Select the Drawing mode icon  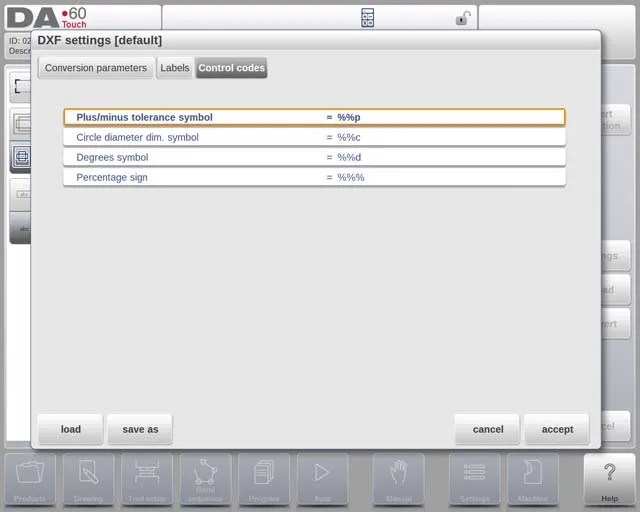click(x=88, y=479)
